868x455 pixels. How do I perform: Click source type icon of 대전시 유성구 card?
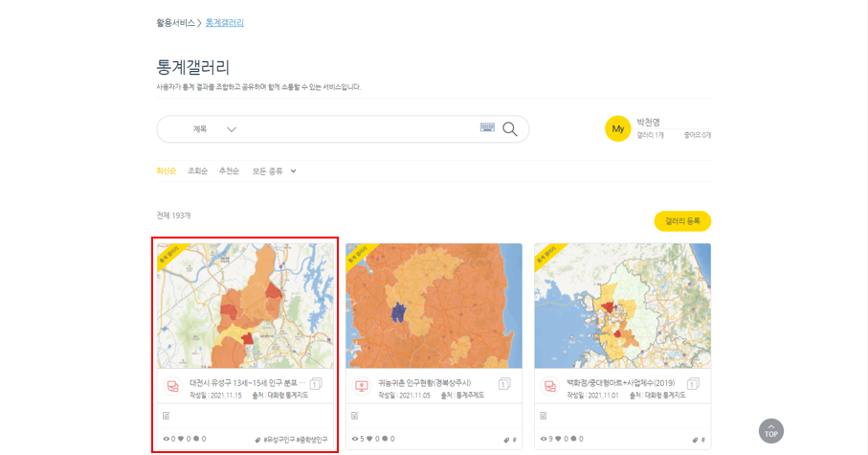[x=173, y=386]
